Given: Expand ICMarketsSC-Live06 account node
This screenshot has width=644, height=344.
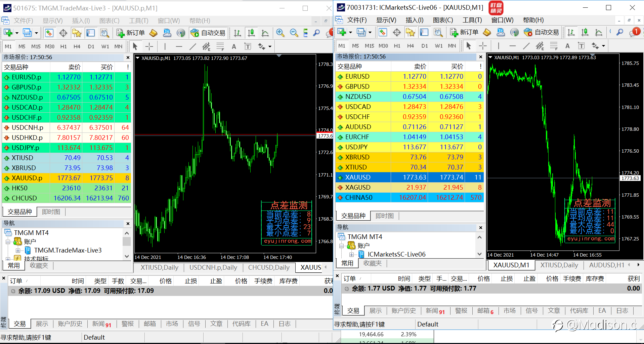Looking at the screenshot, I should pos(351,254).
